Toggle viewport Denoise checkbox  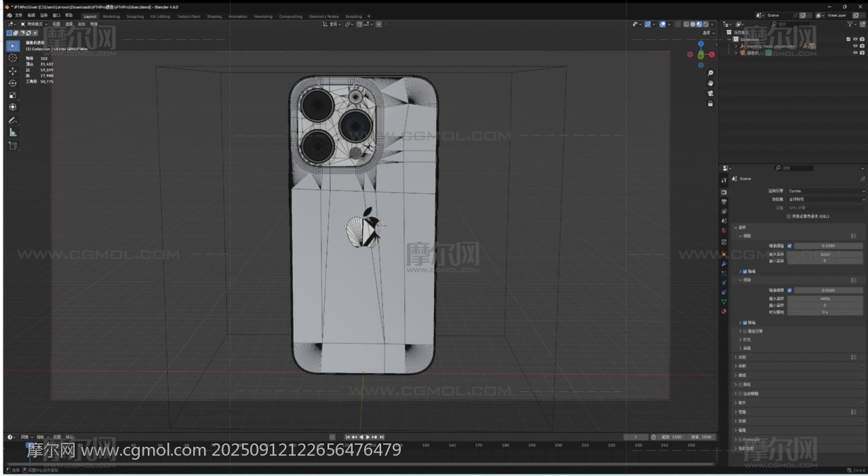click(x=745, y=271)
